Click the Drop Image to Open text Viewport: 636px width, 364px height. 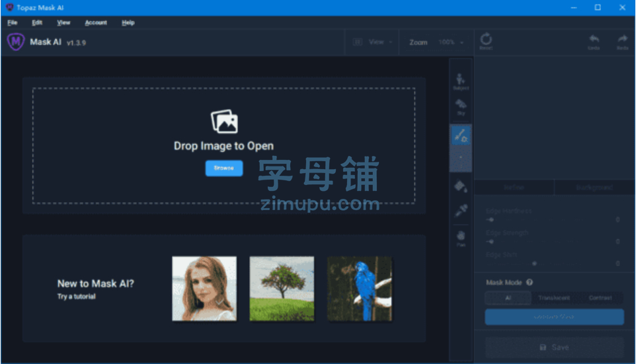(x=223, y=146)
